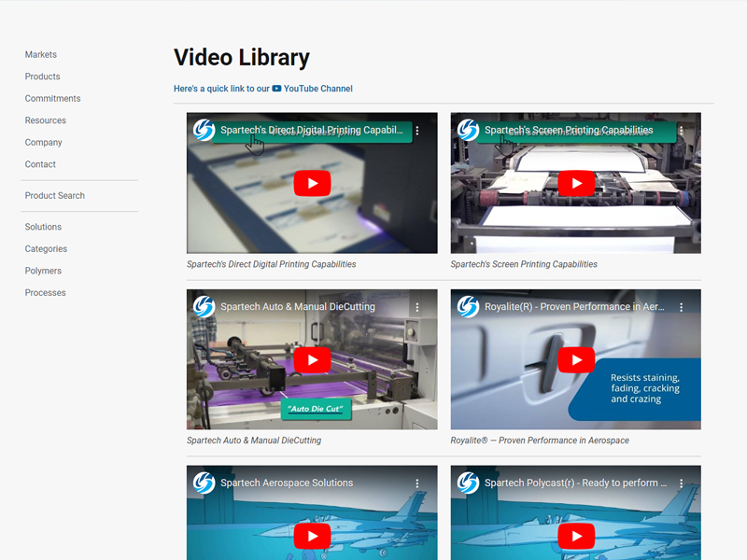Open the Auto & Manual DieCutting video's more options menu
This screenshot has width=747, height=560.
pos(417,307)
